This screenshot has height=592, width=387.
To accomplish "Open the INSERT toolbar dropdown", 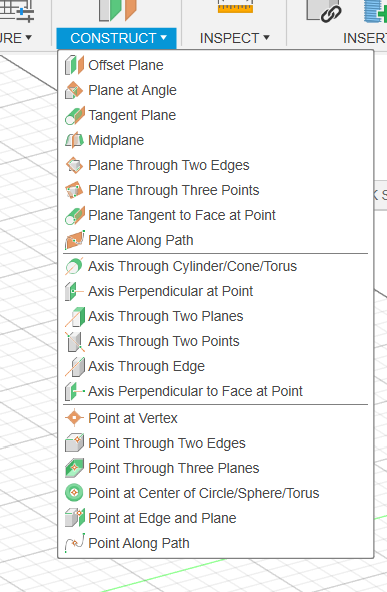I will pyautogui.click(x=365, y=38).
